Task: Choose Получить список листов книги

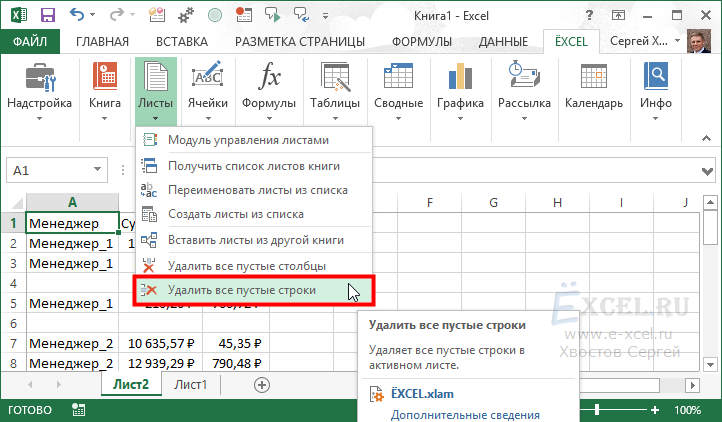Action: [x=254, y=166]
